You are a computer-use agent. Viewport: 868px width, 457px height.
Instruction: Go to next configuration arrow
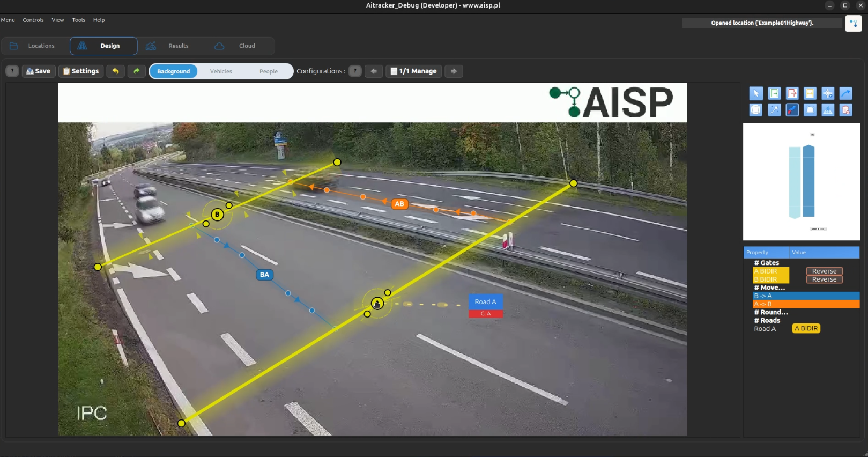454,71
